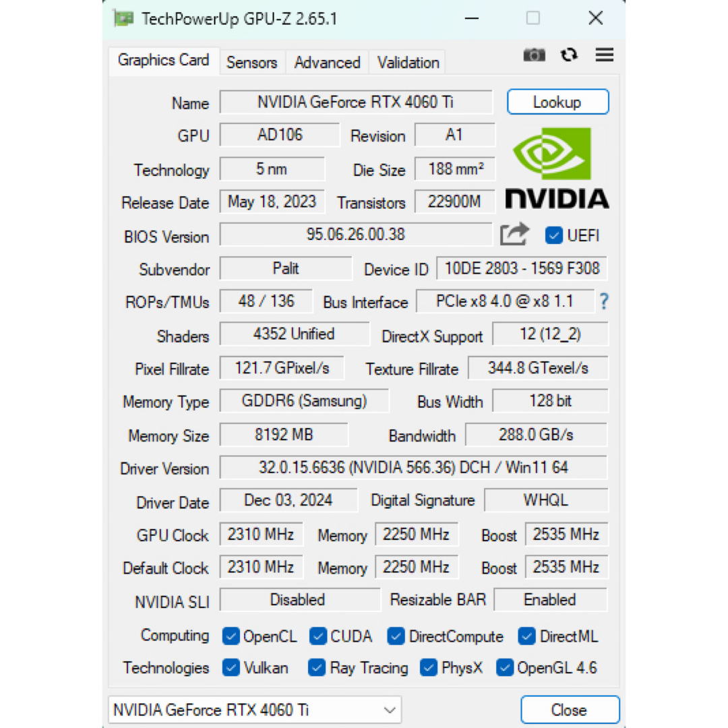Screen dimensions: 728x728
Task: Open the GPU selection dropdown
Action: (255, 709)
